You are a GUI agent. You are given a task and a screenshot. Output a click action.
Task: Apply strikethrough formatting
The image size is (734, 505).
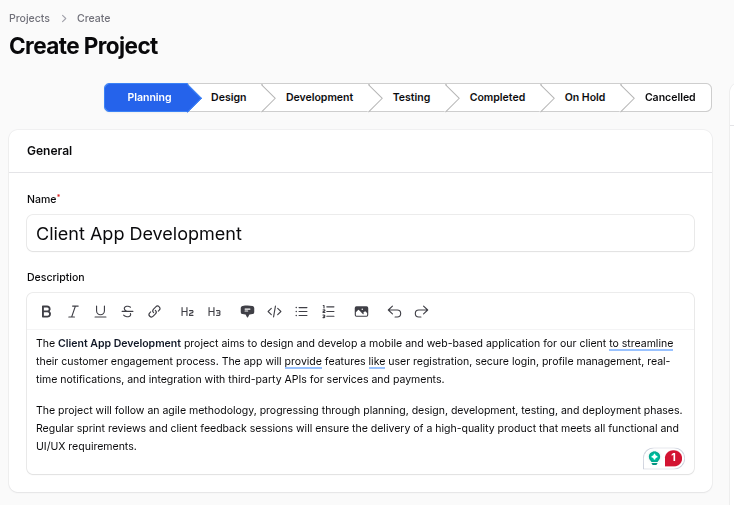(127, 312)
